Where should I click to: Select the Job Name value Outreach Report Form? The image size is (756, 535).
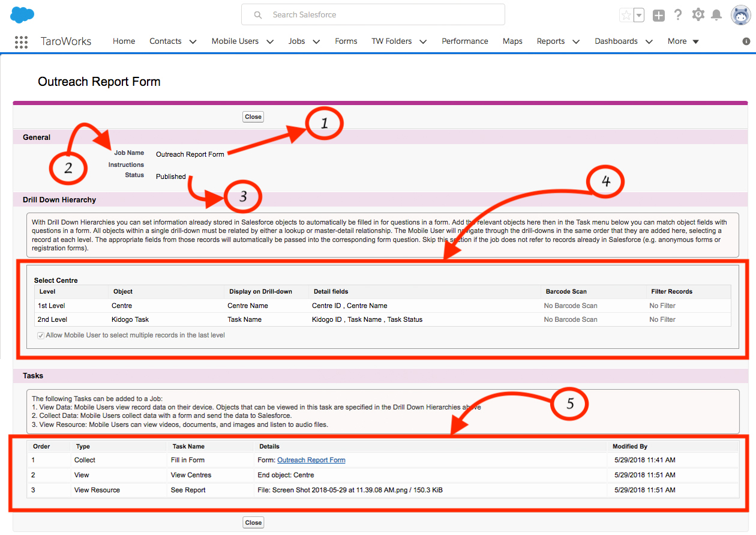tap(190, 154)
